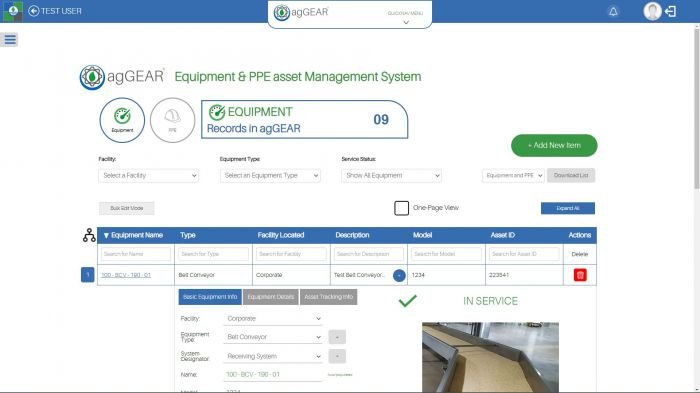The width and height of the screenshot is (700, 393).
Task: Select the Equipment circle icon
Action: 122,120
